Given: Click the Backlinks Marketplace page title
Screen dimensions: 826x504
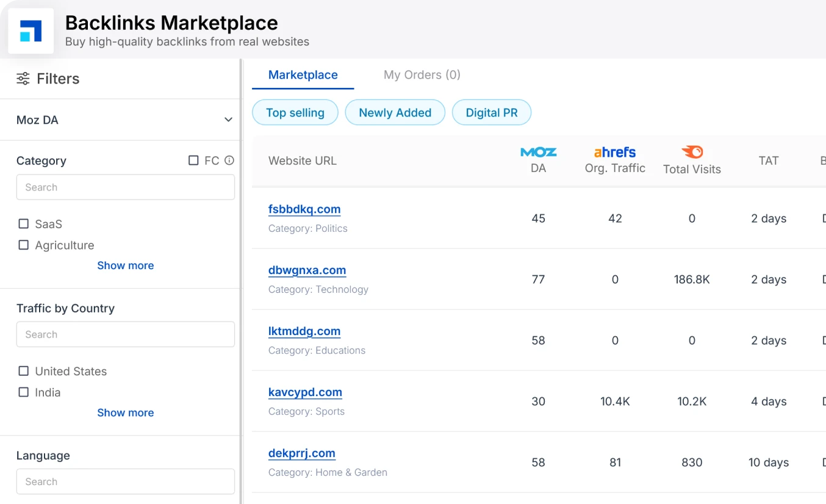Looking at the screenshot, I should point(171,23).
